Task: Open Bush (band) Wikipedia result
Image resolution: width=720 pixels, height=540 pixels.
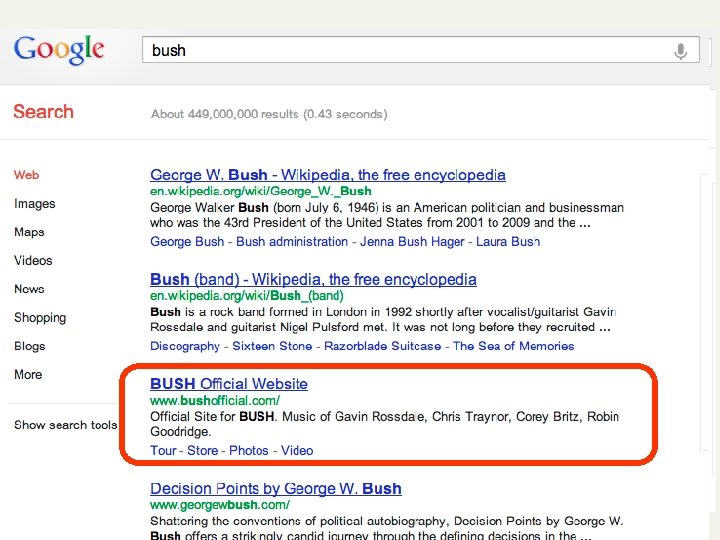Action: [313, 279]
